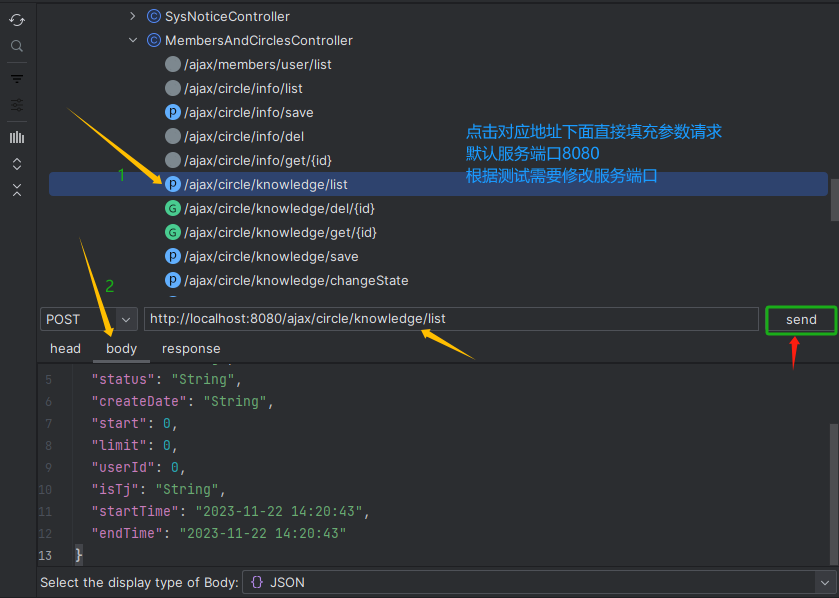Click the GET icon beside knowledge/del endpoint
Screen dimensions: 839x598
click(x=174, y=208)
